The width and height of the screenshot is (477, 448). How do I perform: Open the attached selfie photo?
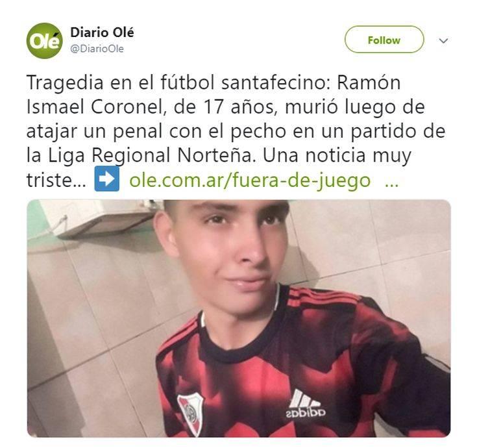click(239, 318)
